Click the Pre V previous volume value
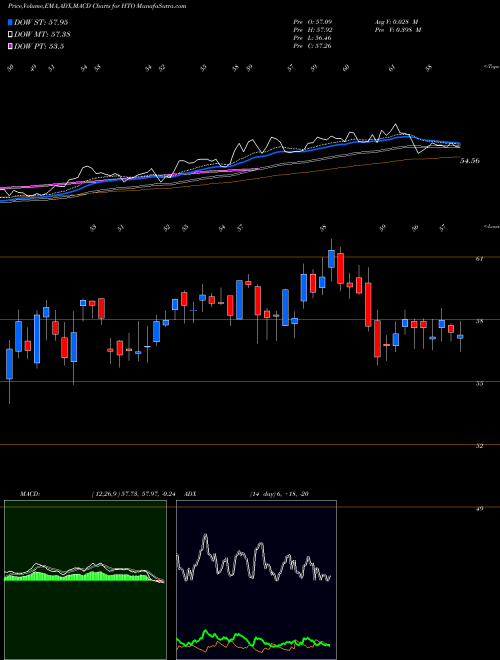 pyautogui.click(x=398, y=30)
